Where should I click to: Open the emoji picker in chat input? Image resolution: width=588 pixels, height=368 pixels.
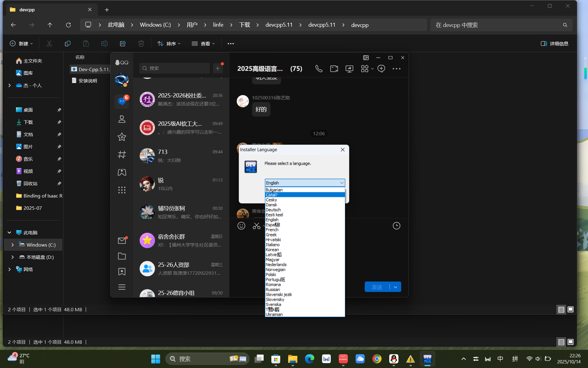pos(241,226)
